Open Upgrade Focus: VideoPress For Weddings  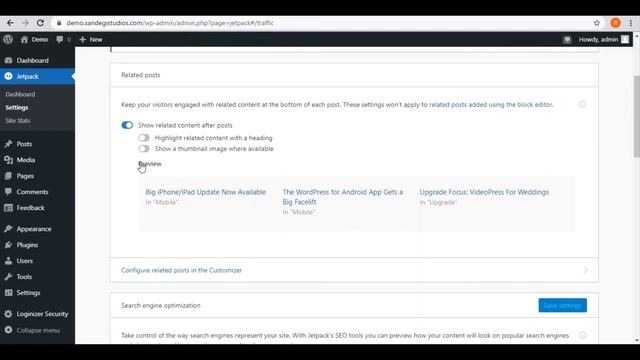[484, 192]
